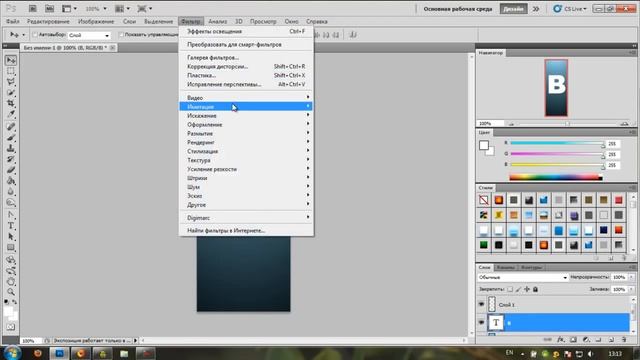This screenshot has height=360, width=640.
Task: Open the Шум filter submenu
Action: pos(246,187)
